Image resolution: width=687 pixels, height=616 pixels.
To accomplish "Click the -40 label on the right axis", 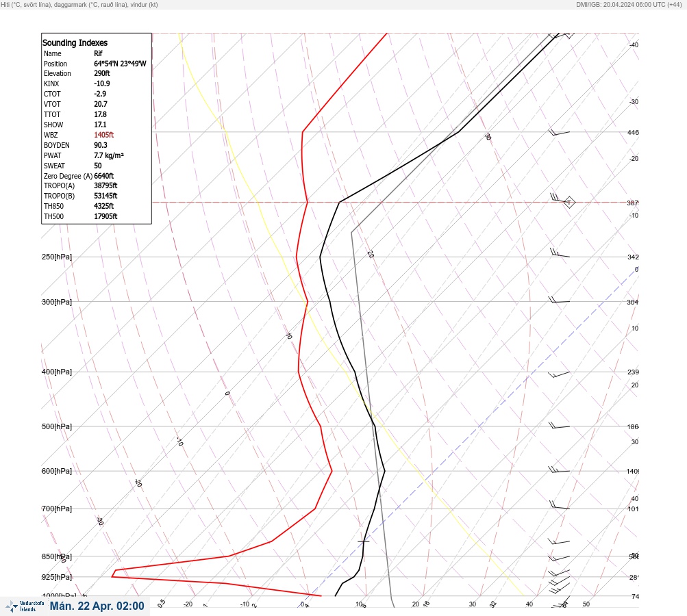I will click(x=634, y=45).
